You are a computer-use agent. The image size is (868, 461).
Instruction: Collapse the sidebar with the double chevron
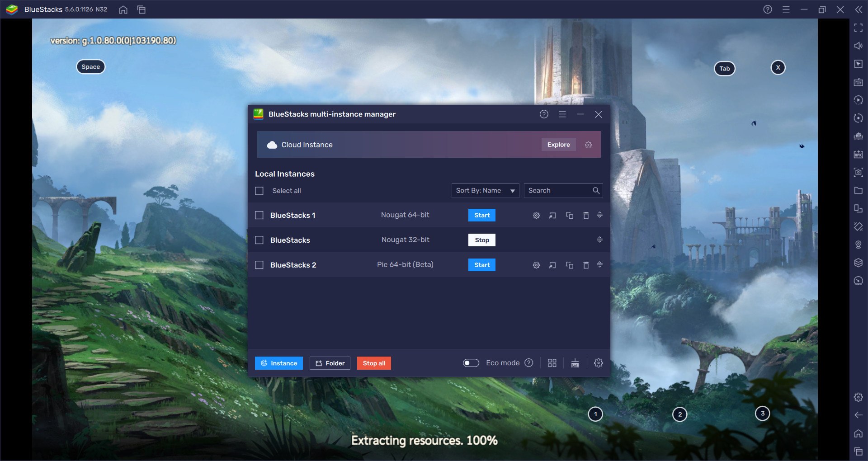click(x=859, y=9)
